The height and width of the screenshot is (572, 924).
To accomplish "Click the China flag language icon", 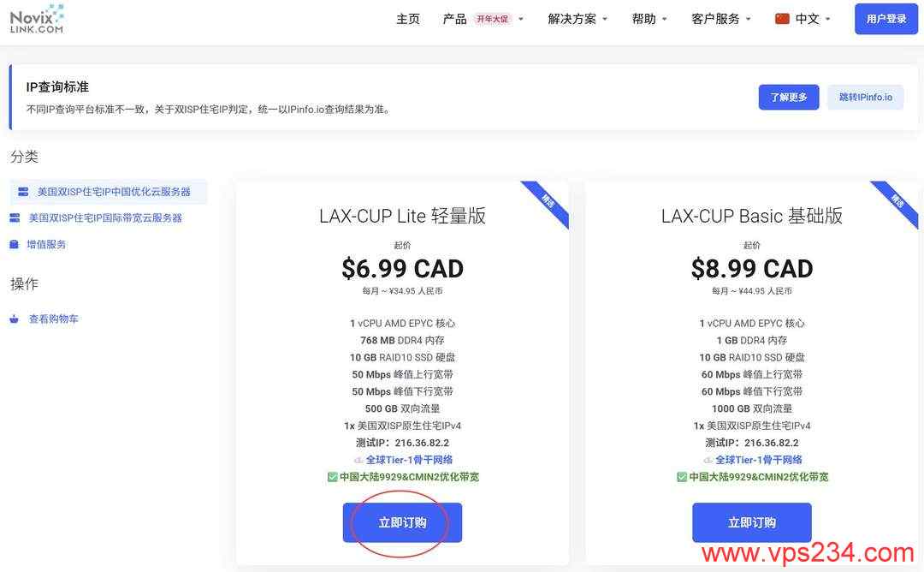I will [782, 19].
